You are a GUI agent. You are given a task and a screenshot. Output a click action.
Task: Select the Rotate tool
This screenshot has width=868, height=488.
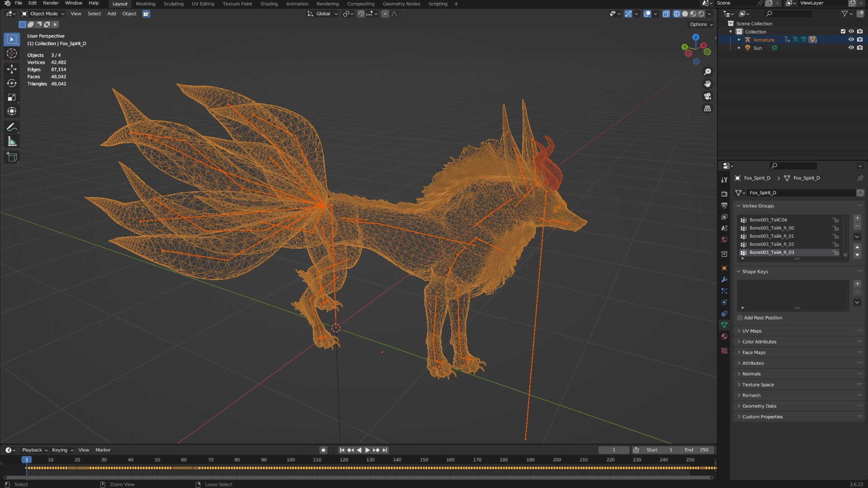click(x=12, y=83)
